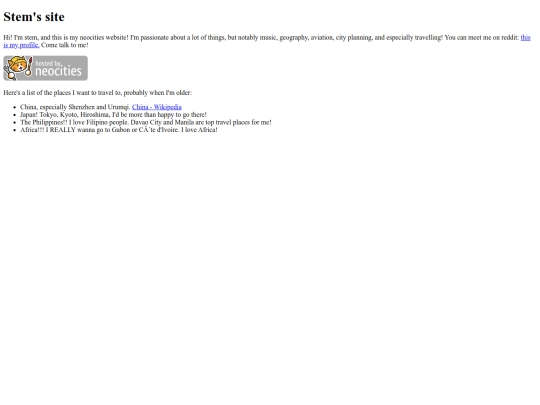The image size is (540, 405).
Task: Click the 'hosted by' text in the badge
Action: pyautogui.click(x=48, y=63)
